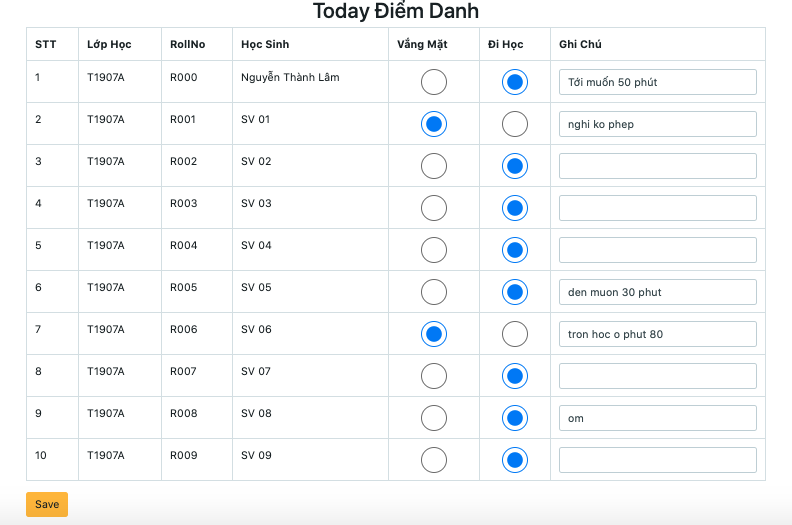Set SV 06 to Đi Học
The image size is (792, 525).
[515, 334]
